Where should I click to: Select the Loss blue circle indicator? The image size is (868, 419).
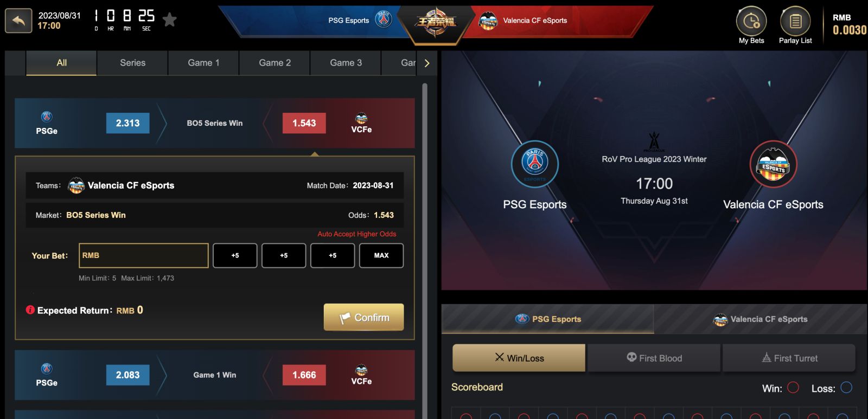click(846, 388)
